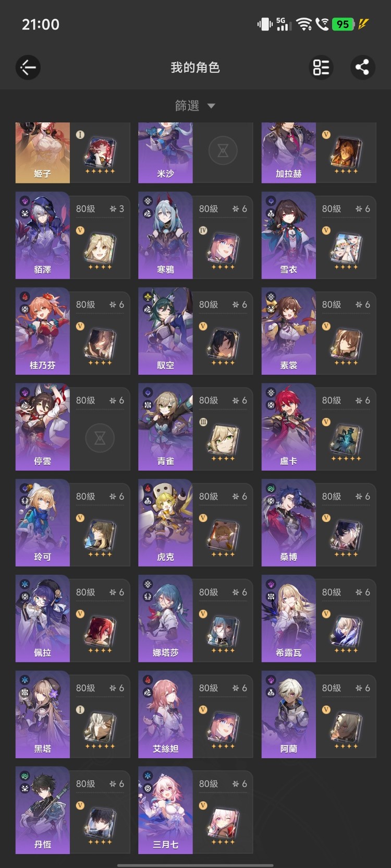Viewport: 391px width, 868px height.
Task: Click 寒鴉's equipped light cone icon
Action: click(223, 249)
